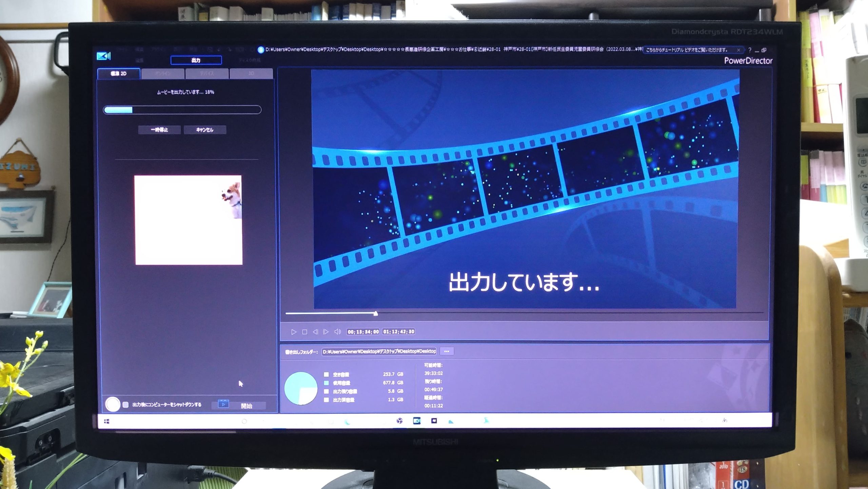
Task: Open OBS Studio from the taskbar
Action: coord(400,421)
